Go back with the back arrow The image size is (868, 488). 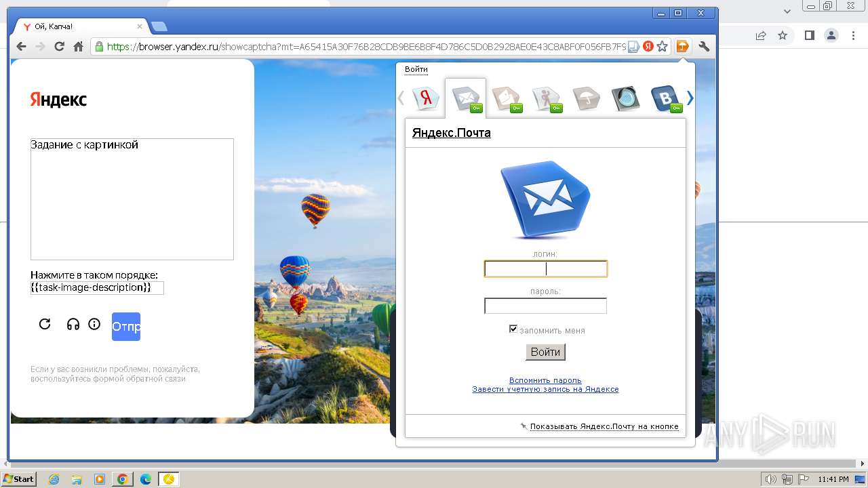tap(22, 46)
